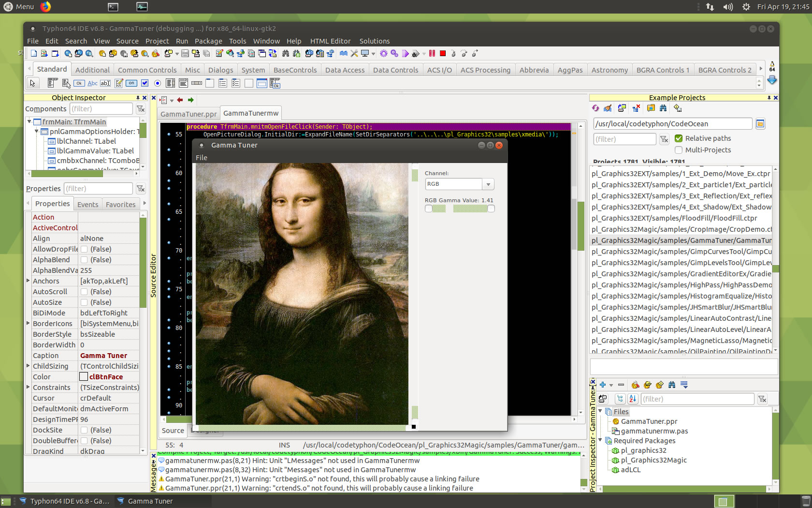Click the Example Projects filter field

pos(624,139)
